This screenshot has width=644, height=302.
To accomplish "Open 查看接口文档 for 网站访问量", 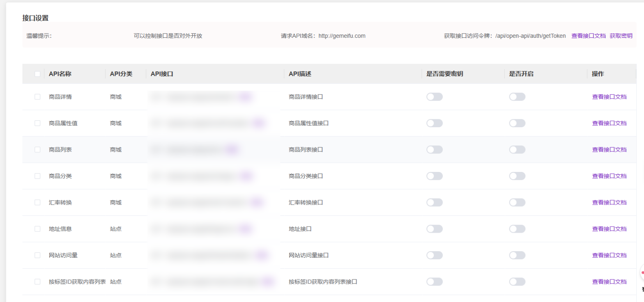I will (x=609, y=255).
